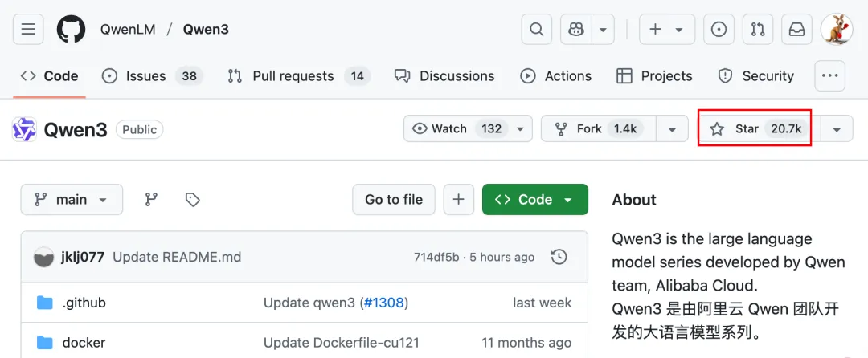Open pull request #1308 link
Viewport: 868px width, 358px height.
click(383, 303)
